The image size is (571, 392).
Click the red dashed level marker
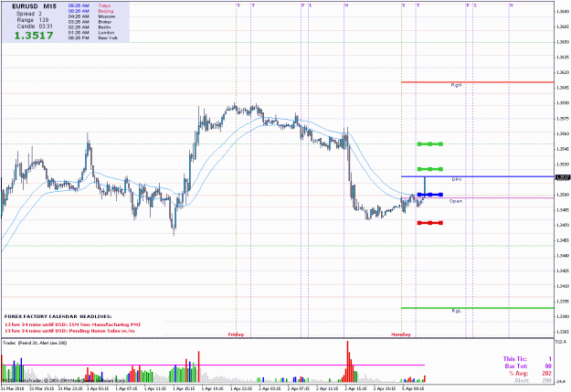[430, 223]
